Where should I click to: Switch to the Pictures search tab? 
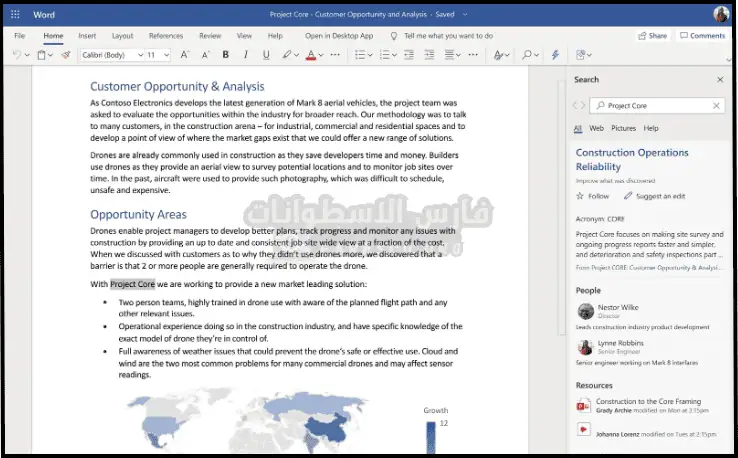(x=623, y=129)
